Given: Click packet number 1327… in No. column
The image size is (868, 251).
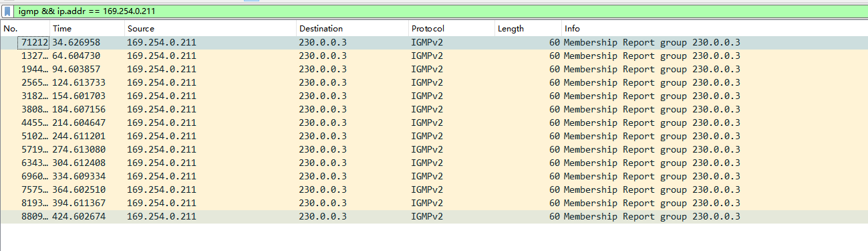Looking at the screenshot, I should coord(35,56).
